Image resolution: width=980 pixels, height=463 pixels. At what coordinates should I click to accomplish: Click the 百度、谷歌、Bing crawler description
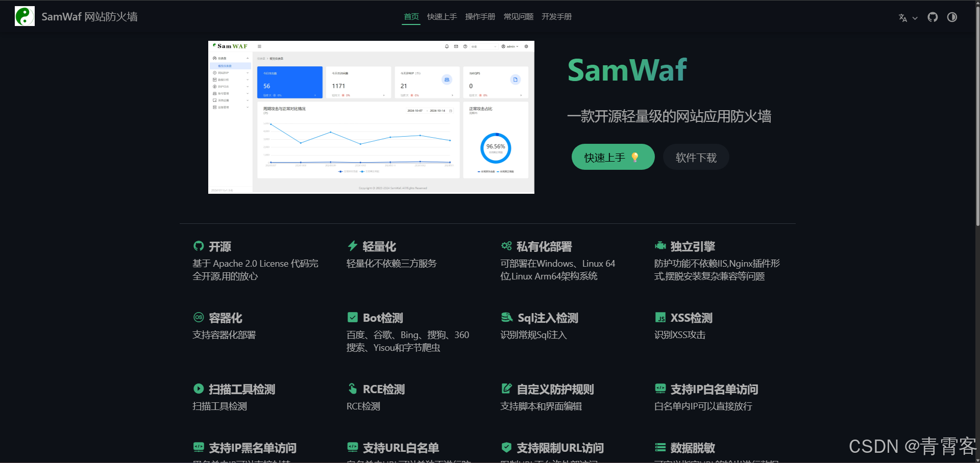(408, 341)
